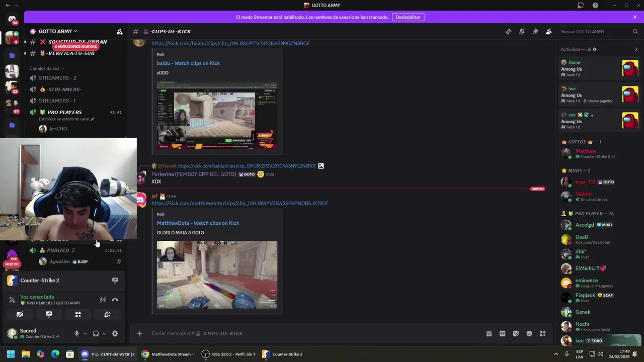Open "baldu - Watch clips on Kick" title
This screenshot has width=644, height=362.
click(x=188, y=63)
